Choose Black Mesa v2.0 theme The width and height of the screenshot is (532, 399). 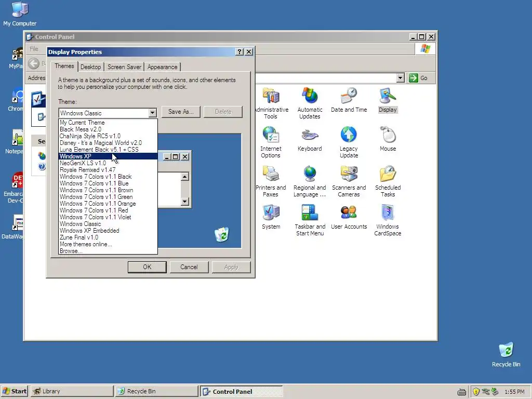[108, 129]
